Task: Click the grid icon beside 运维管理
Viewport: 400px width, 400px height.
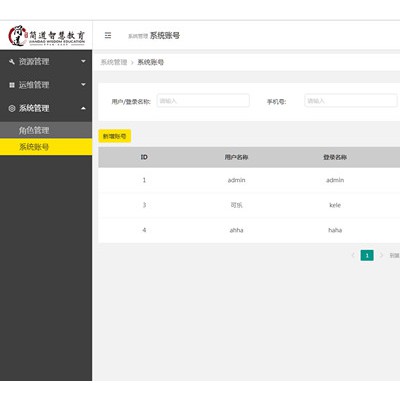Action: [x=12, y=85]
